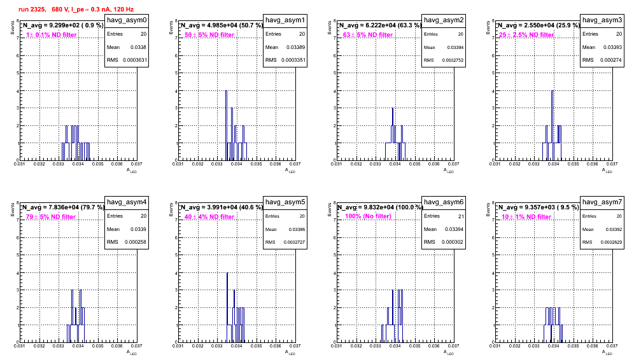Click RMS 0.000274 in havg_asym3 stats
The width and height of the screenshot is (634, 364).
pyautogui.click(x=602, y=60)
